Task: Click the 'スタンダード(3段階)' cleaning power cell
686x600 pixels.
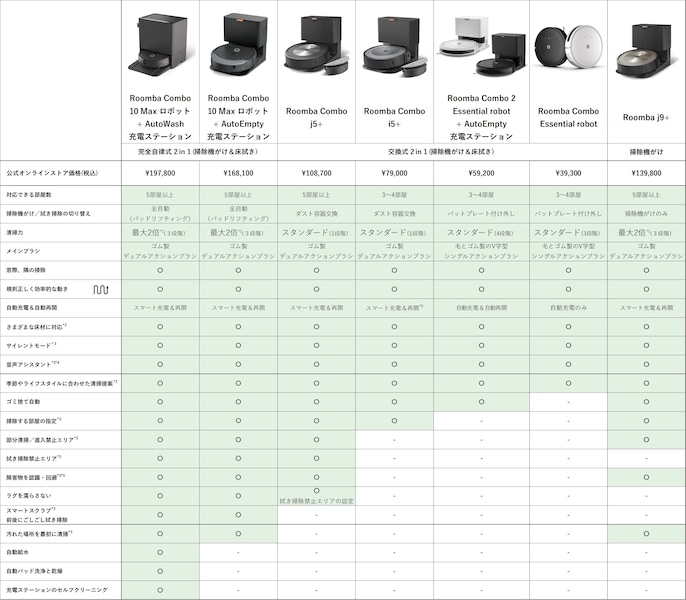Action: tap(568, 232)
